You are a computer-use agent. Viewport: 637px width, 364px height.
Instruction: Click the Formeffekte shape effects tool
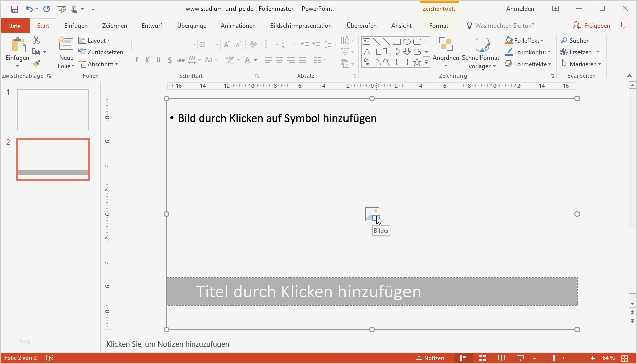(528, 64)
